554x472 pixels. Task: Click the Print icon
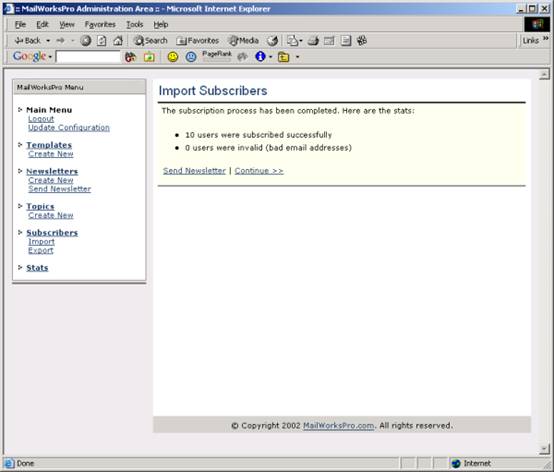coord(313,41)
